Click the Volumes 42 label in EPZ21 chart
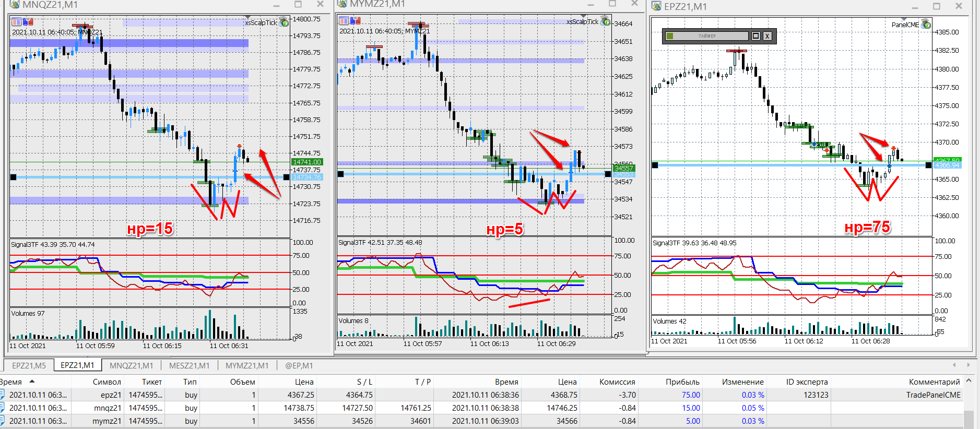This screenshot has height=429, width=980. [x=669, y=321]
